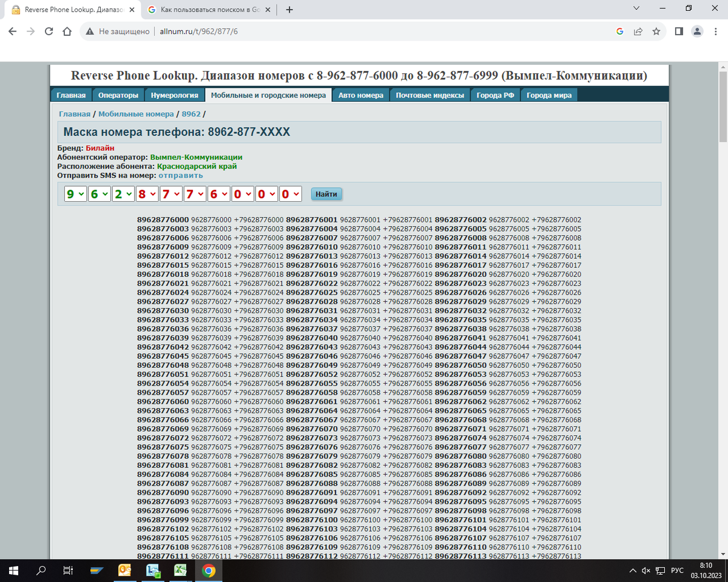
Task: Open a new tab with plus icon
Action: pos(289,10)
